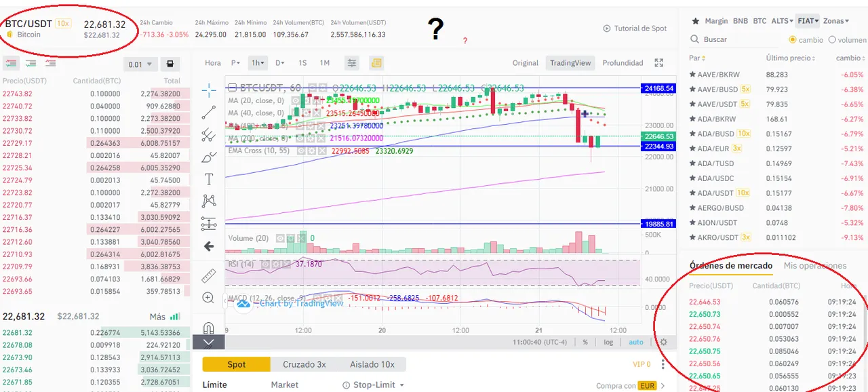The width and height of the screenshot is (868, 392).
Task: Select the 1S weekly interval
Action: point(302,63)
